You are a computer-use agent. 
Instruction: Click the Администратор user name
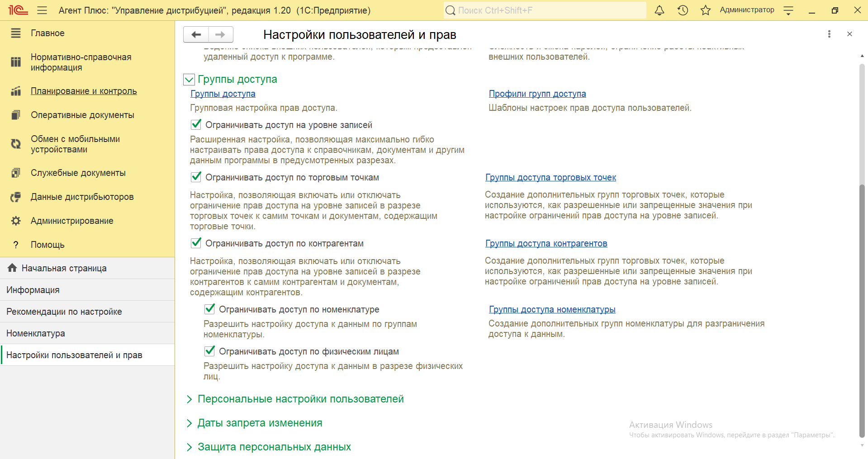point(747,10)
